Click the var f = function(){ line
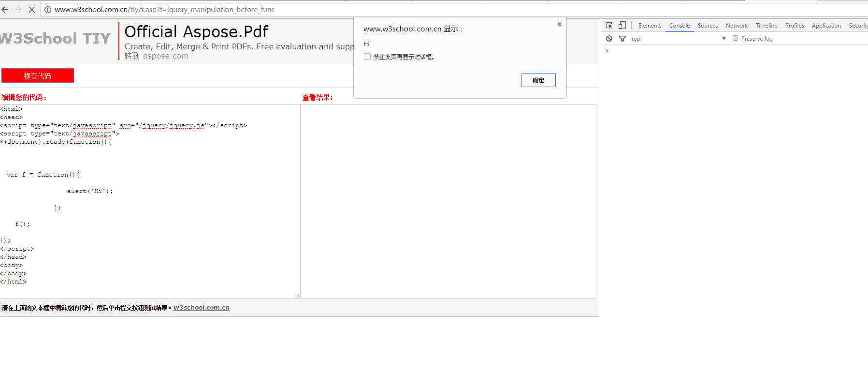 [x=43, y=175]
